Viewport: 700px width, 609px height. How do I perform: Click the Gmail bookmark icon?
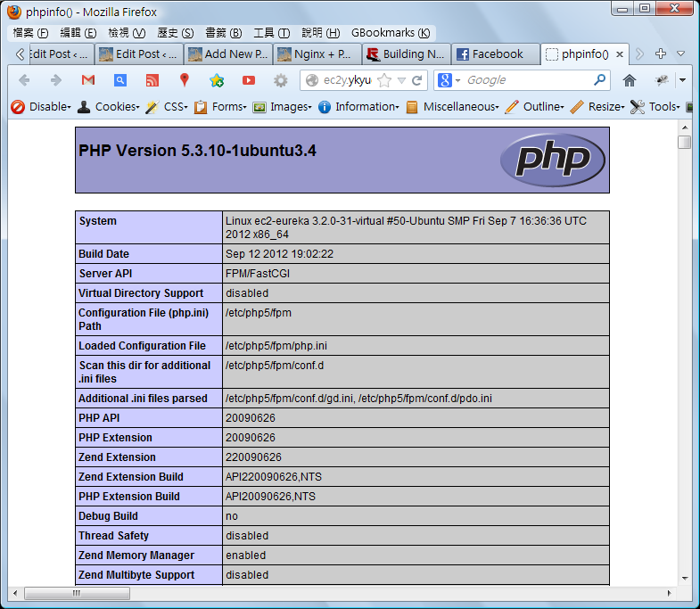point(87,80)
